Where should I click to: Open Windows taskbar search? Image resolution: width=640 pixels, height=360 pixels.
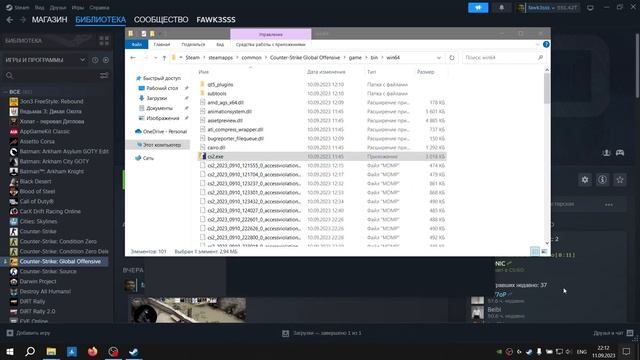[x=30, y=351]
